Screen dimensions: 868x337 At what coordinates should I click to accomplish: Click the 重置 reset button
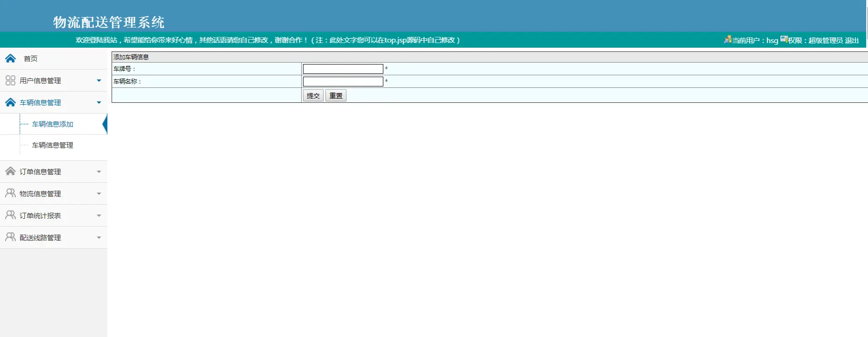[x=336, y=95]
